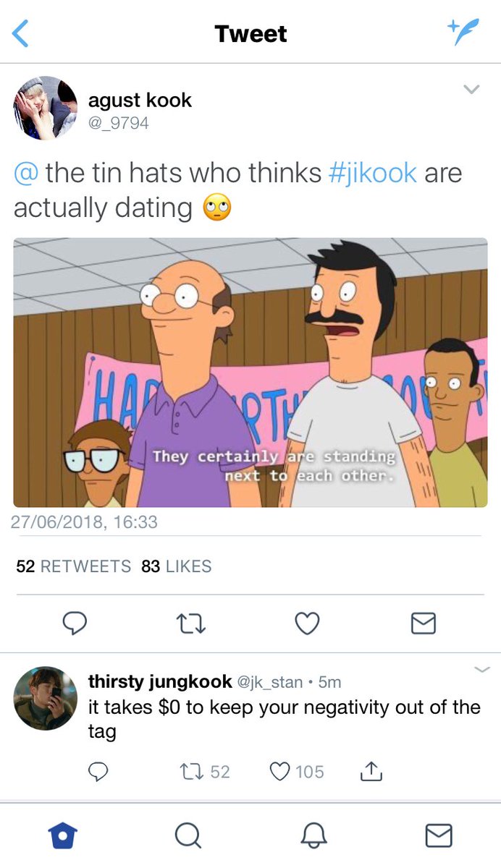Expand options caret on thirsty jungkook reply
This screenshot has width=501, height=868.
481,669
